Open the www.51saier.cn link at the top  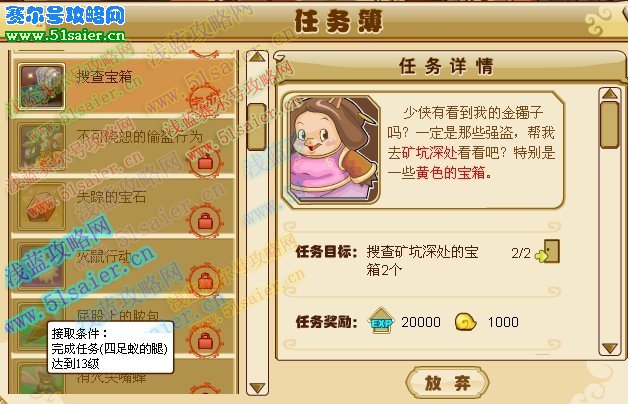tap(65, 35)
